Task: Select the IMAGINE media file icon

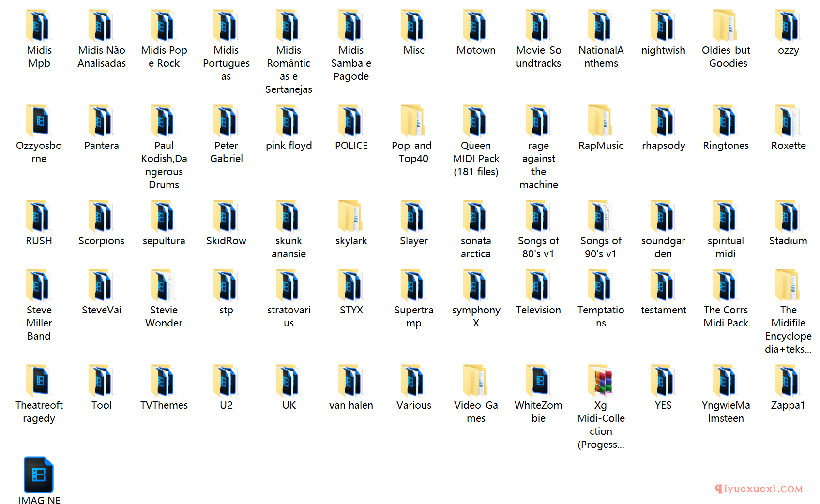Action: tap(39, 474)
